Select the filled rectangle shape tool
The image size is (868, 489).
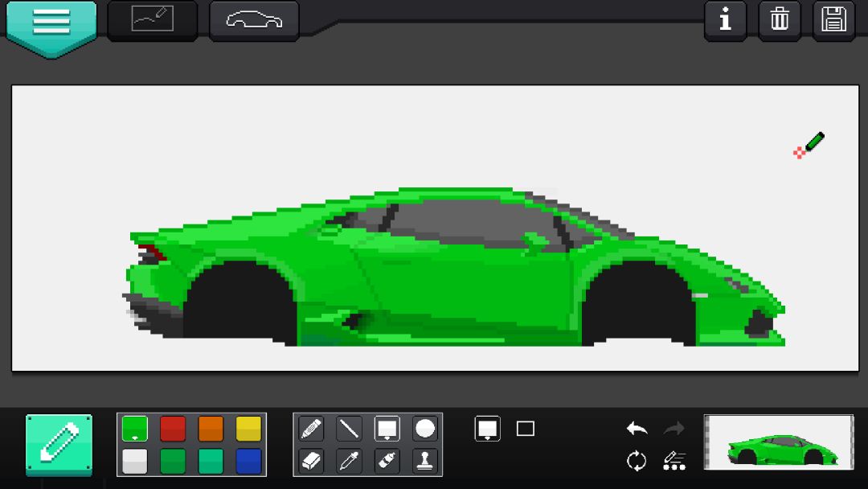(x=387, y=429)
